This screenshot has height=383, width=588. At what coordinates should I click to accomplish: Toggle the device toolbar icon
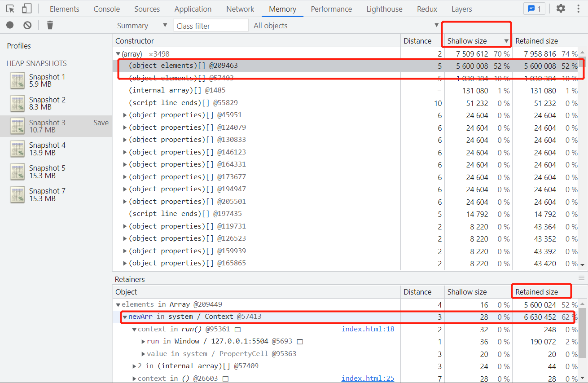click(x=26, y=9)
